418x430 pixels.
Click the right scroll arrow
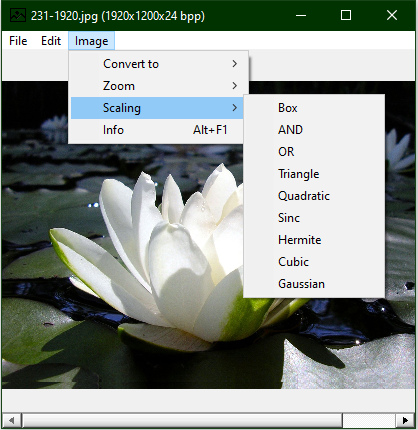pyautogui.click(x=405, y=420)
